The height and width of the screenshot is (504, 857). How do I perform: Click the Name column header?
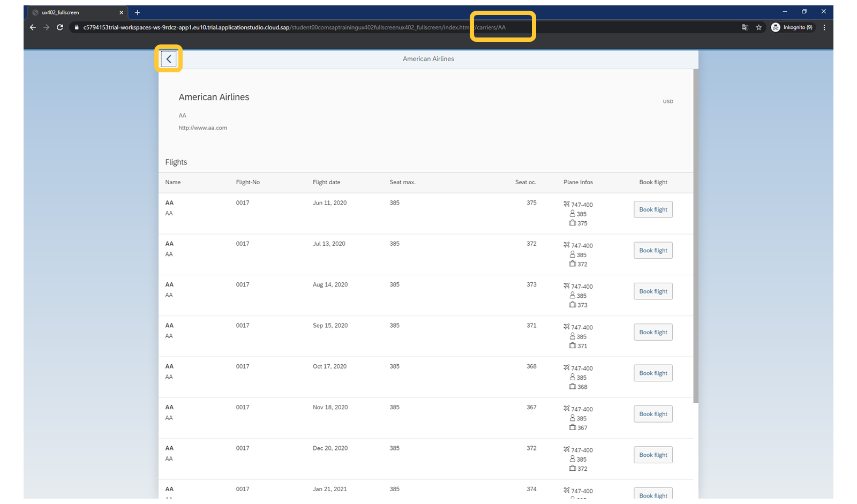click(x=173, y=182)
